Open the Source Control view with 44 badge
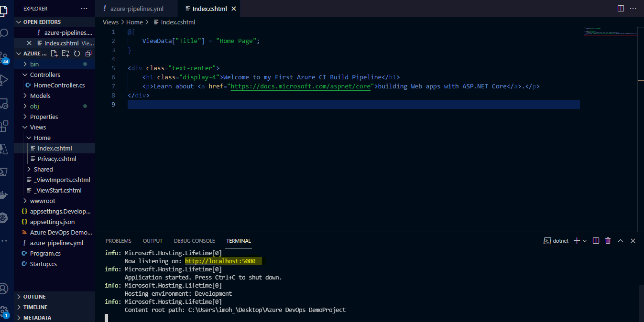Viewport: 644px width, 322px height. pos(4,57)
